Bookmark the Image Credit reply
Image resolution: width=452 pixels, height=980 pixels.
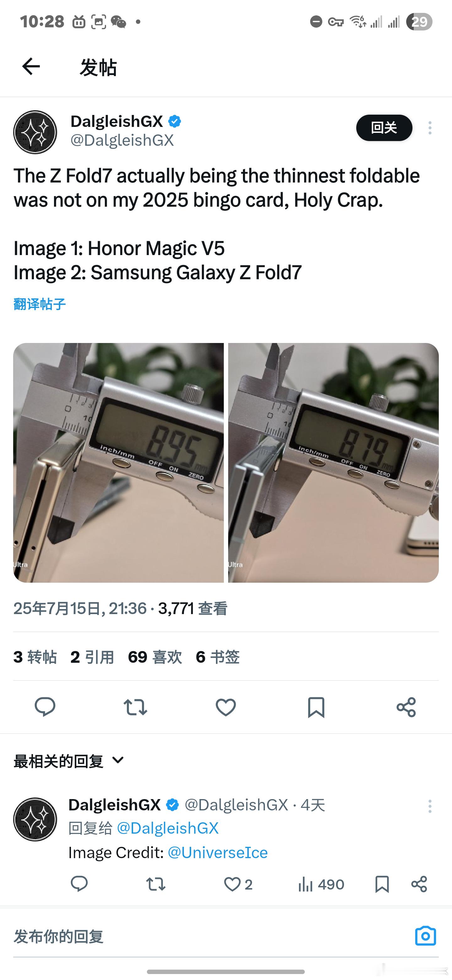pyautogui.click(x=382, y=884)
